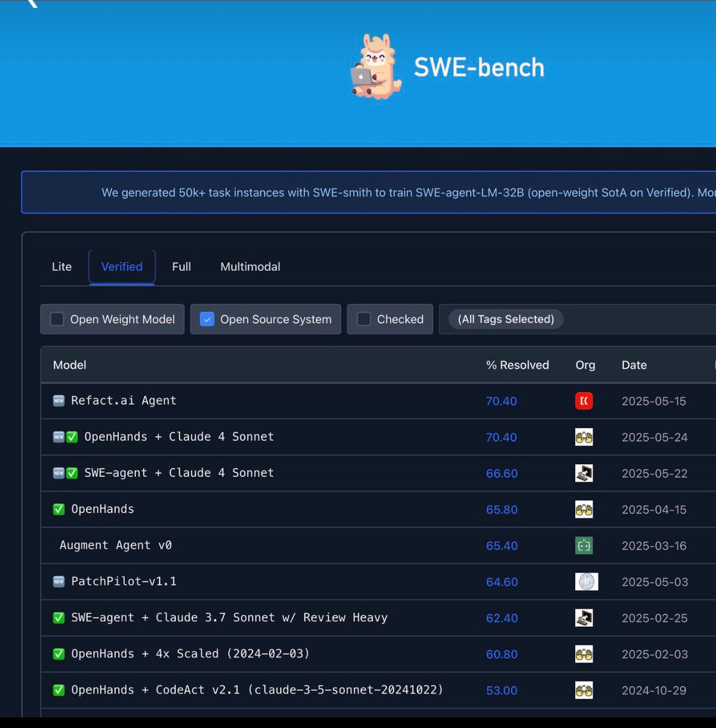Image resolution: width=716 pixels, height=728 pixels.
Task: Open the 60.80 resolved score link
Action: coord(502,654)
